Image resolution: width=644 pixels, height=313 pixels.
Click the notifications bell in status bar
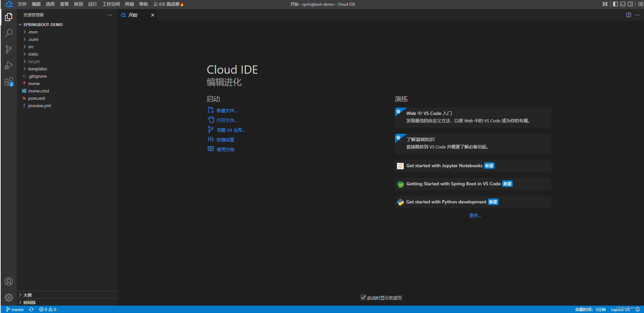pos(638,309)
